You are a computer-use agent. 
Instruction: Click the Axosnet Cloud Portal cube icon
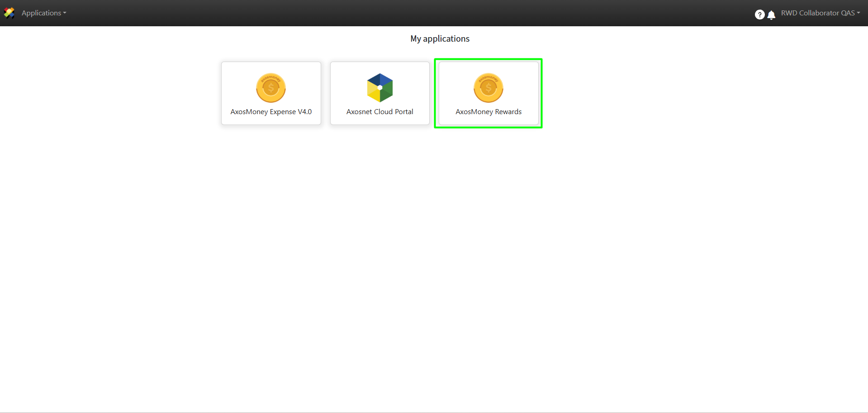click(380, 88)
